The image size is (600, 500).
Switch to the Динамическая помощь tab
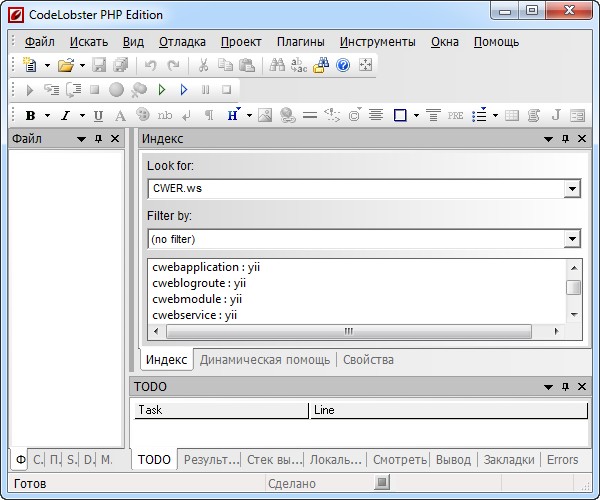point(266,359)
